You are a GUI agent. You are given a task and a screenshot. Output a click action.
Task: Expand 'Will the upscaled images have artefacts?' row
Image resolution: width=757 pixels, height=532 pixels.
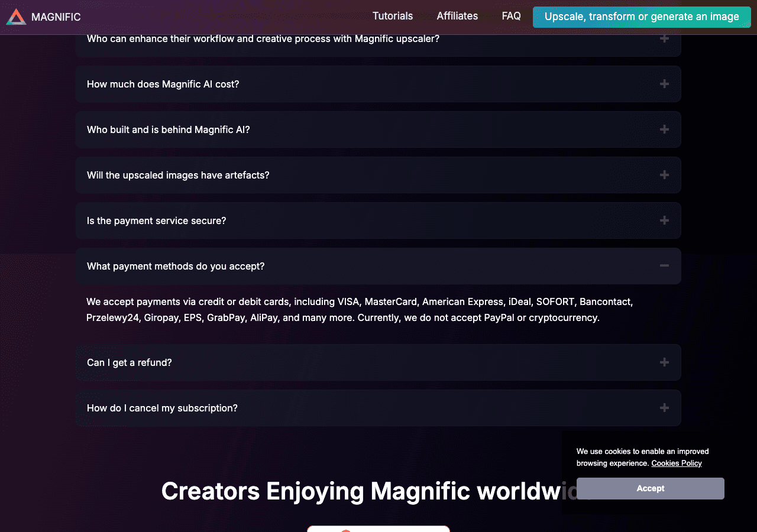[x=378, y=175]
